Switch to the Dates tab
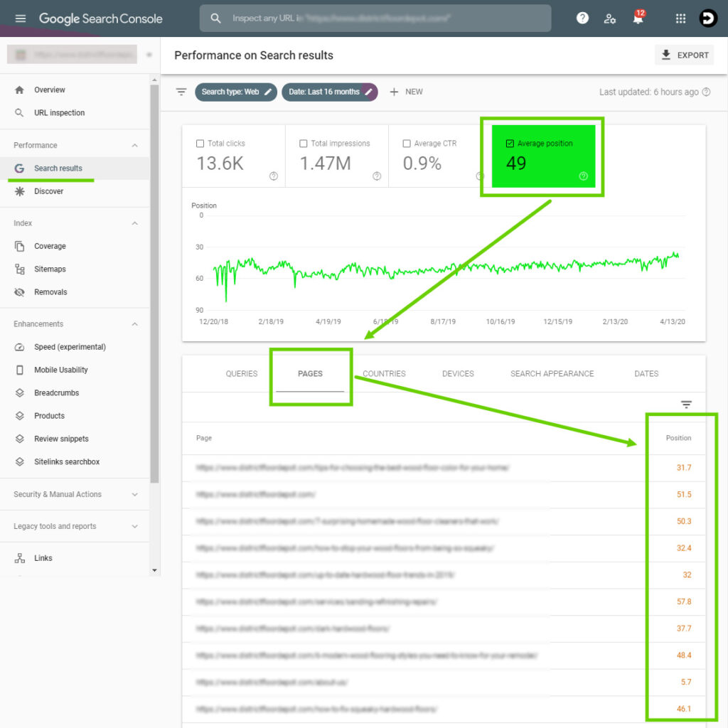The width and height of the screenshot is (728, 728). (646, 374)
